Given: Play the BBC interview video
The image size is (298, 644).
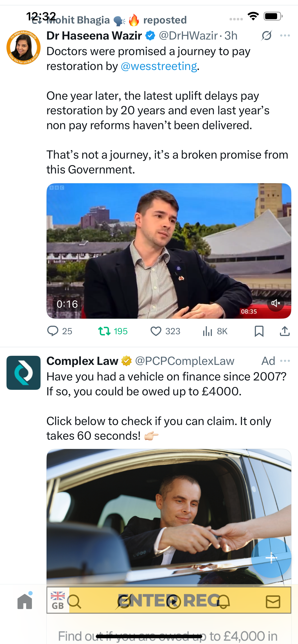Looking at the screenshot, I should click(169, 251).
